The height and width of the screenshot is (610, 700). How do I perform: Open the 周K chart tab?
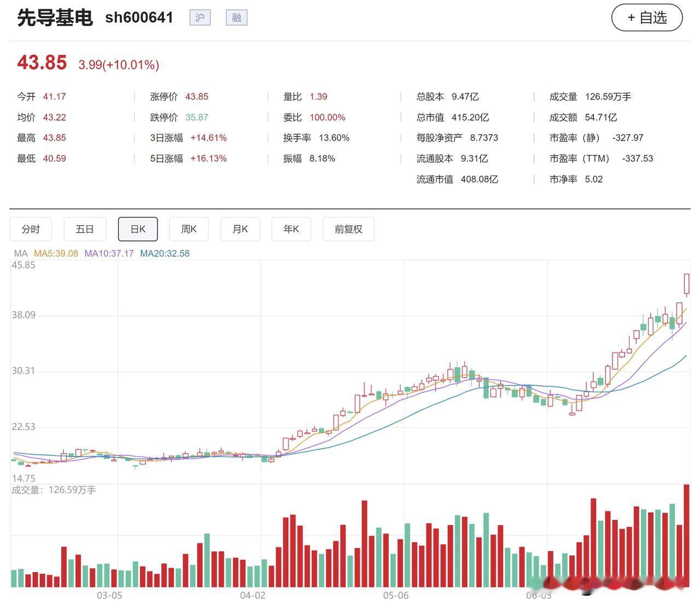tap(189, 229)
